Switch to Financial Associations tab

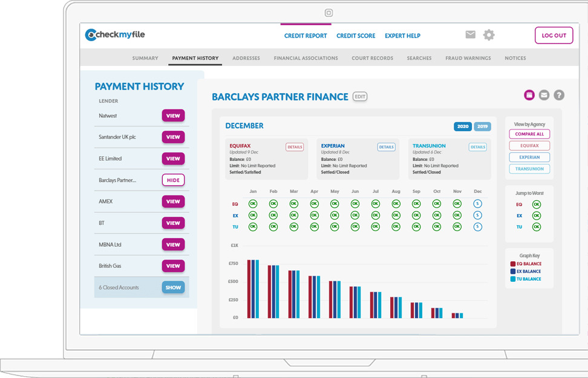pyautogui.click(x=305, y=58)
